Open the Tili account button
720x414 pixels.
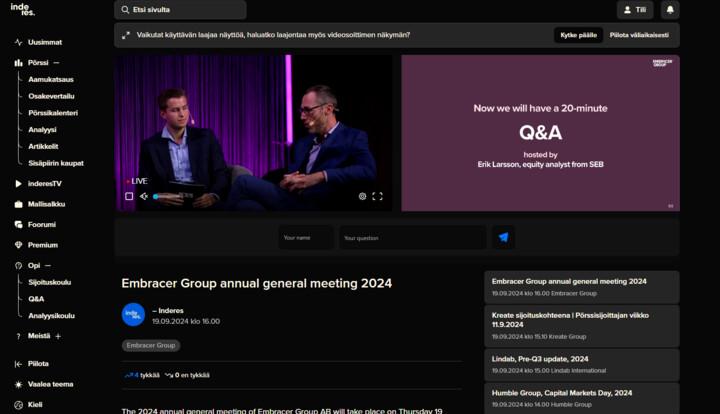635,10
